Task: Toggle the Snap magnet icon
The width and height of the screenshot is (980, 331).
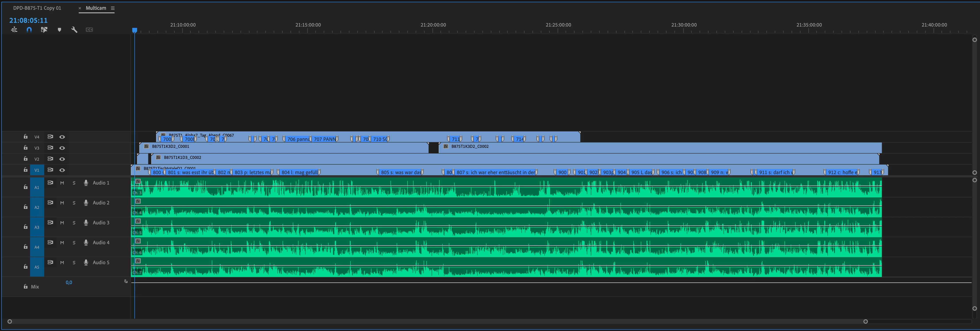Action: coord(29,30)
